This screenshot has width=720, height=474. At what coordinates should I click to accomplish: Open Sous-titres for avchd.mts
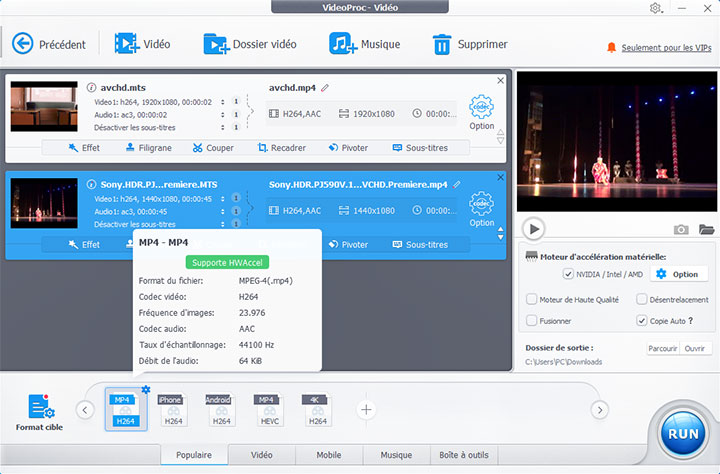click(420, 148)
